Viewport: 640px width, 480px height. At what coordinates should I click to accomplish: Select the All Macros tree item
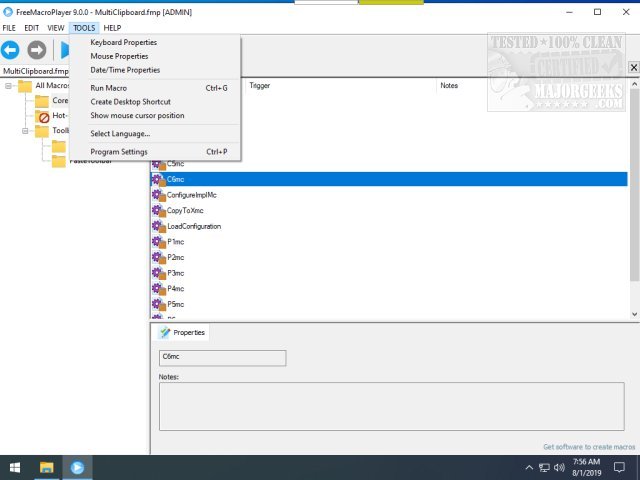click(x=52, y=86)
